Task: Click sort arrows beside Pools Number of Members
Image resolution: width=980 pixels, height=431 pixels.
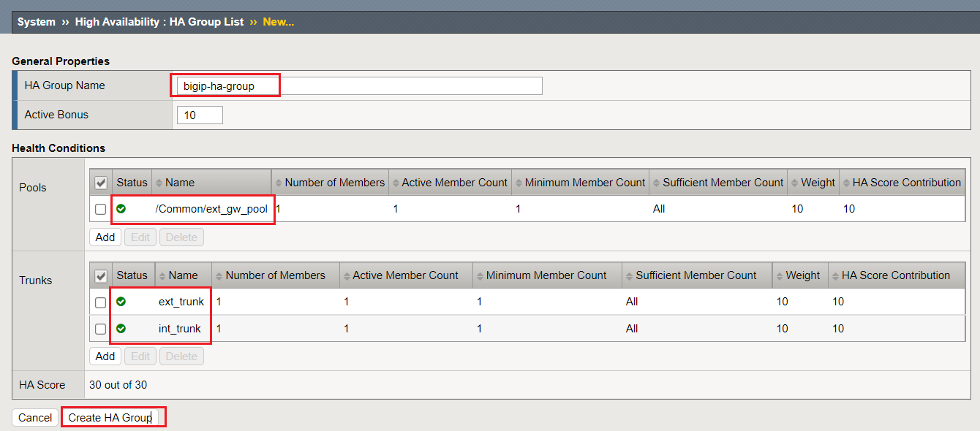Action: tap(279, 183)
